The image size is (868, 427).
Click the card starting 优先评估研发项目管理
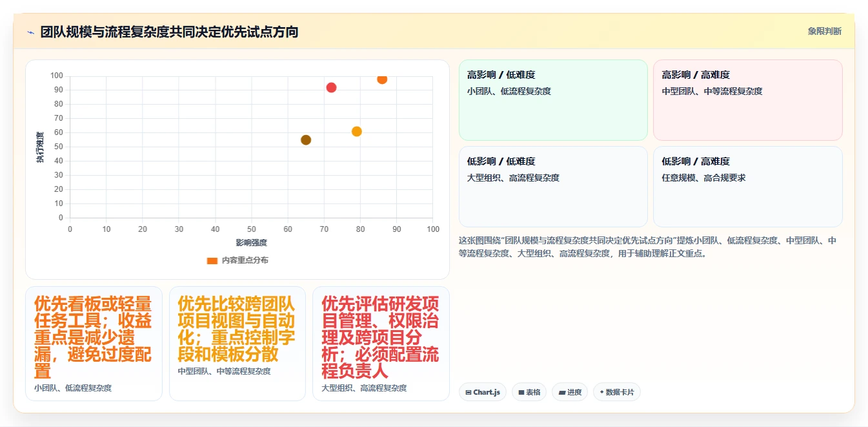381,344
